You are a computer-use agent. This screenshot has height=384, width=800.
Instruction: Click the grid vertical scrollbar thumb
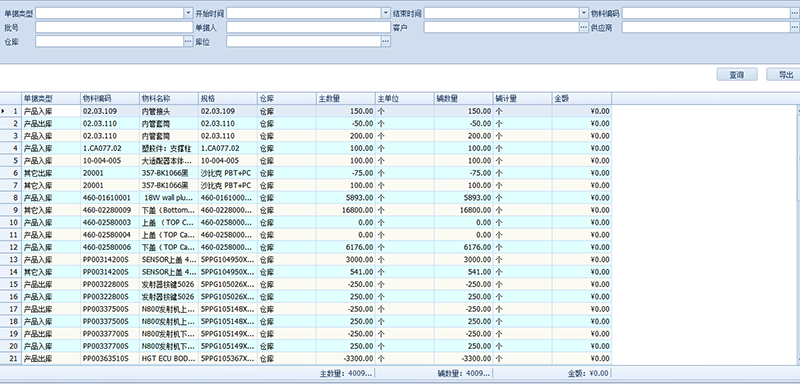(x=798, y=158)
